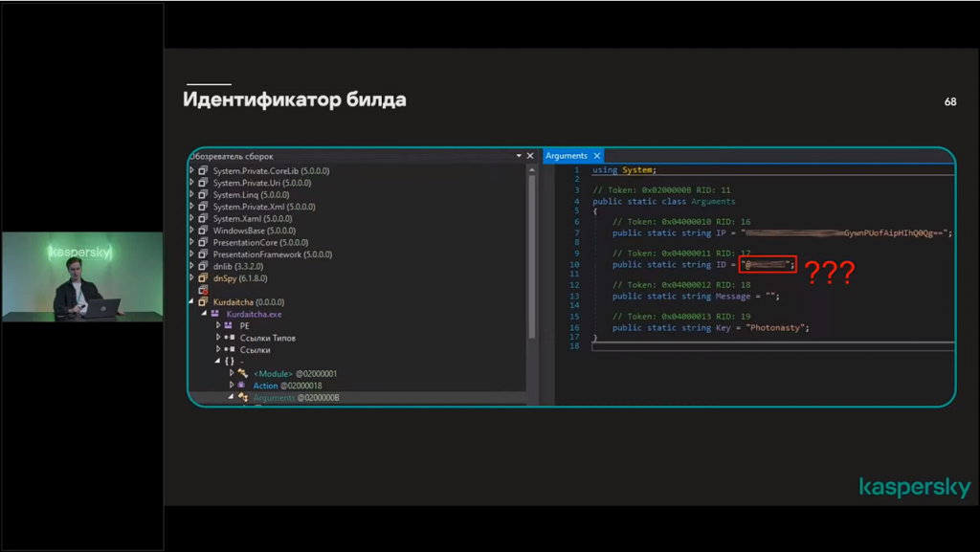This screenshot has height=552, width=980.
Task: Expand the dnlib node
Action: pyautogui.click(x=191, y=265)
